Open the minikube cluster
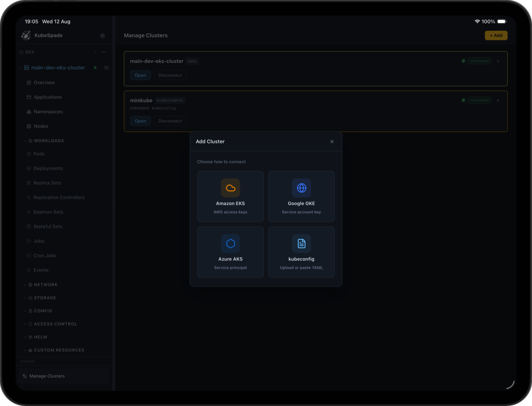Viewport: 532px width, 406px height. click(140, 121)
